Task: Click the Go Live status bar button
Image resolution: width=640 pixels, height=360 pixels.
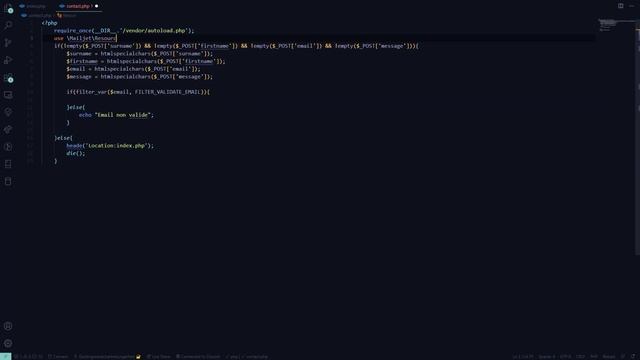Action: (158, 356)
